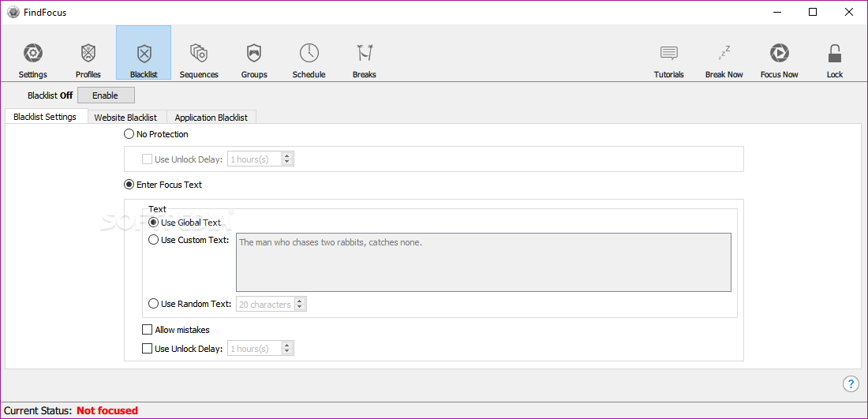The image size is (868, 419).
Task: Switch to the Website Blacklist tab
Action: click(125, 118)
